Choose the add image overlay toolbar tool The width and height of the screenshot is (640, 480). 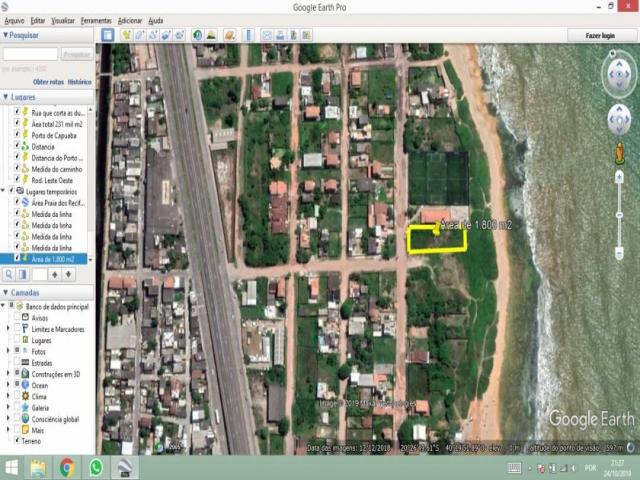tap(166, 35)
